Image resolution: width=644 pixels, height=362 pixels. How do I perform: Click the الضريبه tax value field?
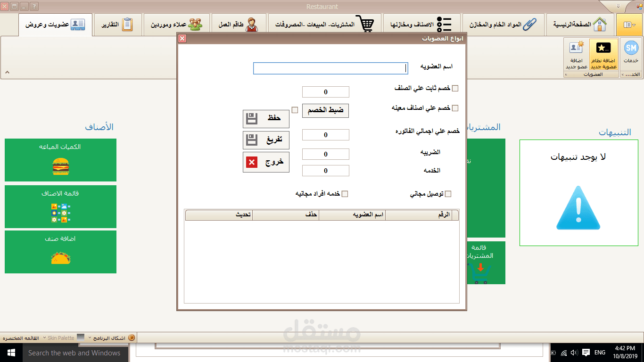(326, 154)
